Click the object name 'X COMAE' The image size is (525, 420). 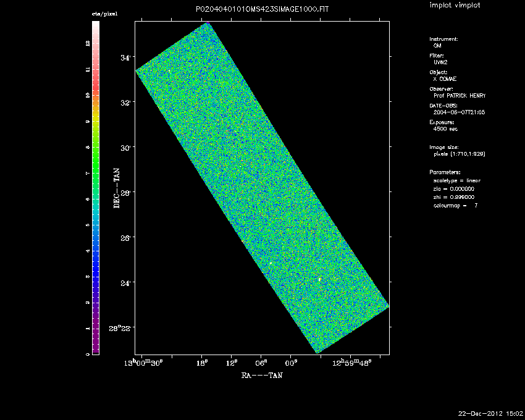tap(445, 79)
